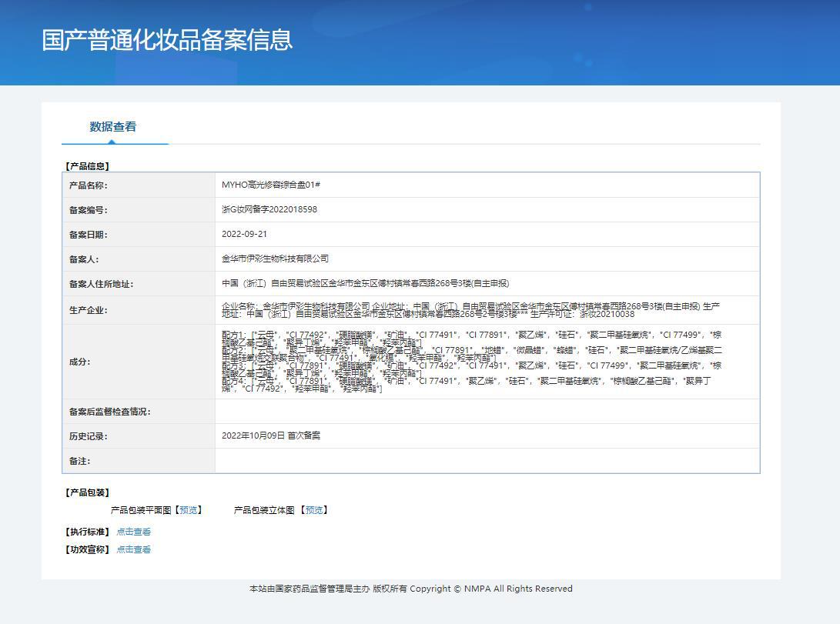
Task: Click the 【产品信息】 section heading
Action: pyautogui.click(x=87, y=166)
